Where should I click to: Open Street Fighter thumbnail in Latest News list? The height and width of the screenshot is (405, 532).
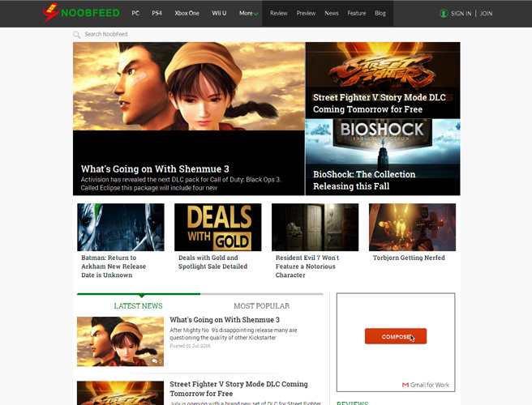click(x=121, y=393)
